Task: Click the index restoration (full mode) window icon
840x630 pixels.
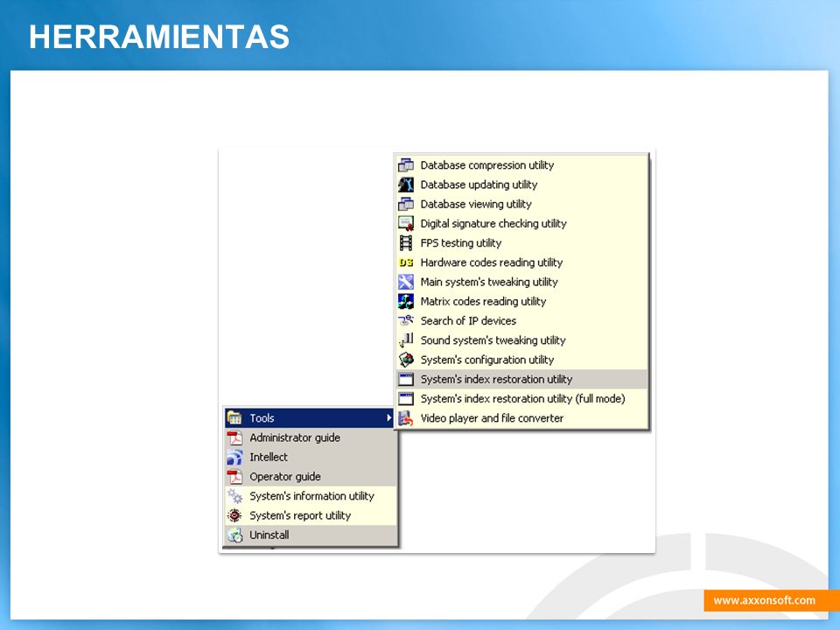Action: 406,399
